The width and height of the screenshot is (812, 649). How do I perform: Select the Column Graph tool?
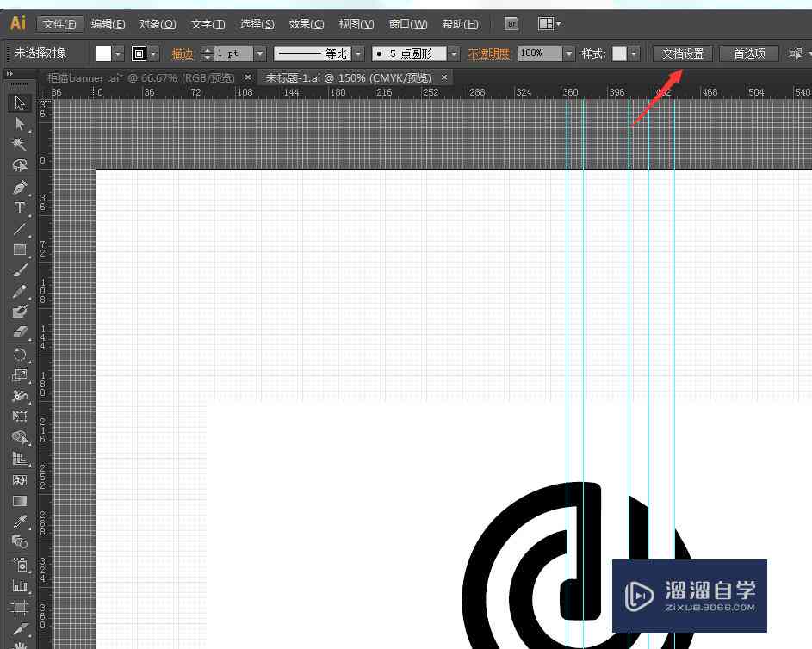click(20, 586)
